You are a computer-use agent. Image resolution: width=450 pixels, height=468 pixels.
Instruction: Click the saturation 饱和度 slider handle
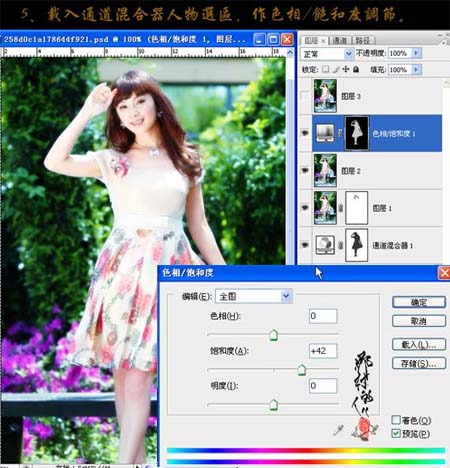(301, 370)
